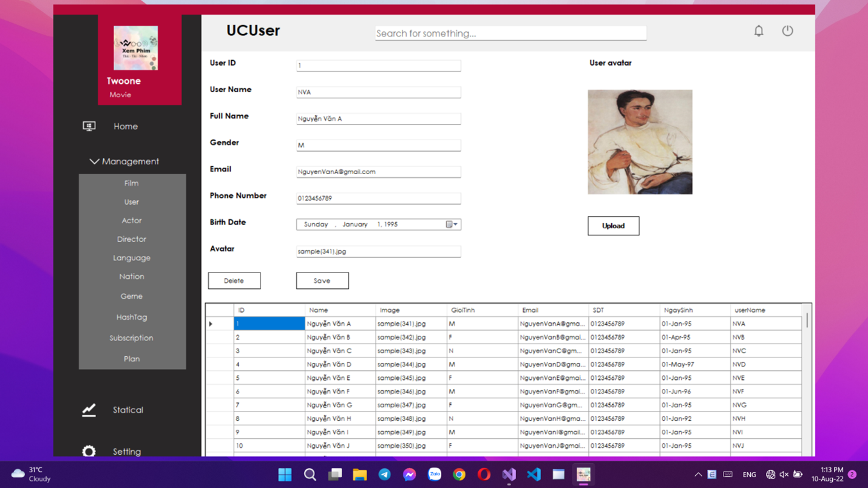Click the Delete button

234,281
